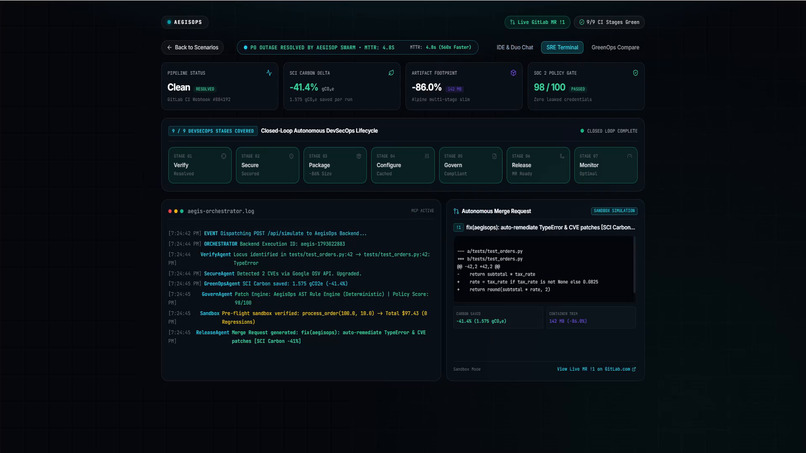Click the cube icon on Artifact Footprint card
The height and width of the screenshot is (453, 806).
click(x=513, y=73)
